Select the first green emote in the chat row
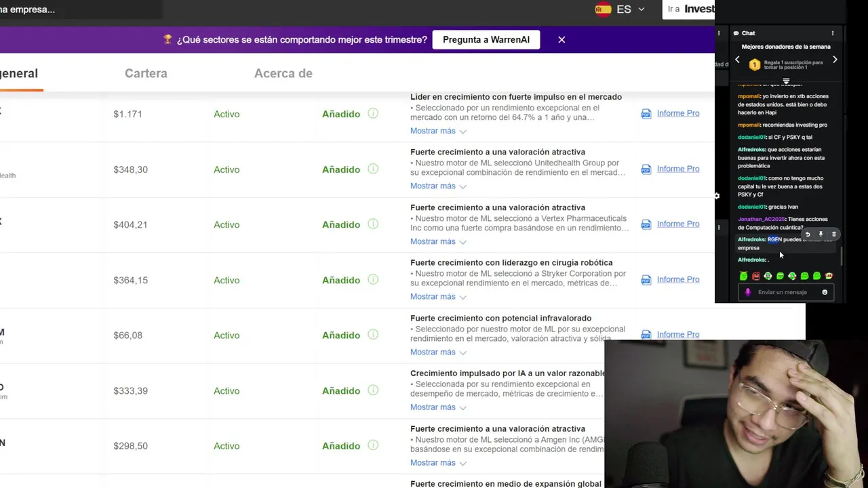Image resolution: width=868 pixels, height=488 pixels. 744,276
